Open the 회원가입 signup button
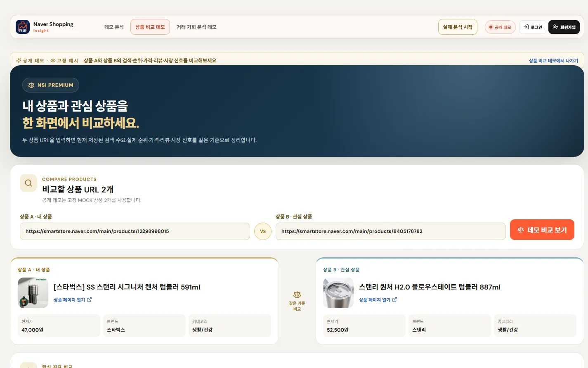588x368 pixels. [x=564, y=27]
